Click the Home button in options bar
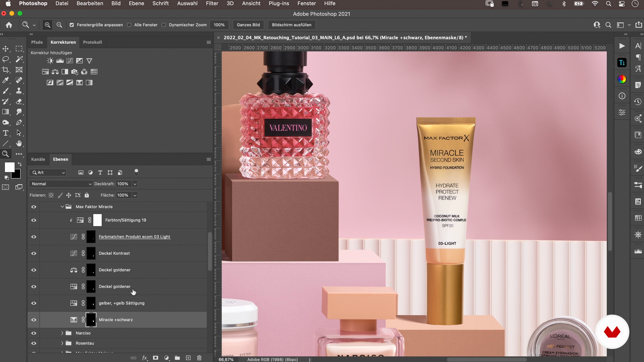 pos(9,25)
